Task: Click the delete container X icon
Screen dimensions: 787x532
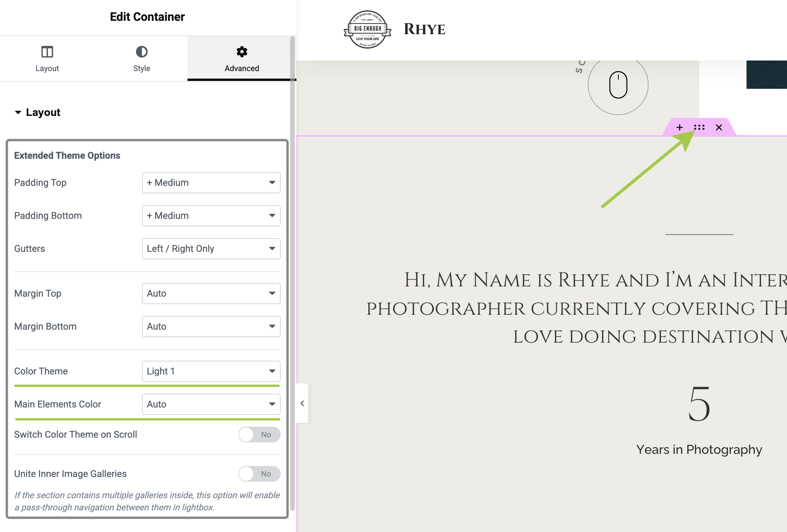Action: 719,127
